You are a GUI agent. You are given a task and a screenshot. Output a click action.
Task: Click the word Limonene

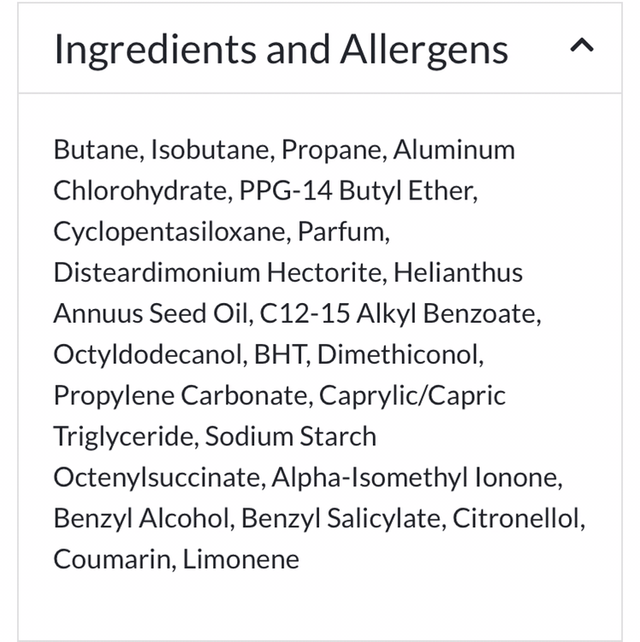click(x=241, y=560)
